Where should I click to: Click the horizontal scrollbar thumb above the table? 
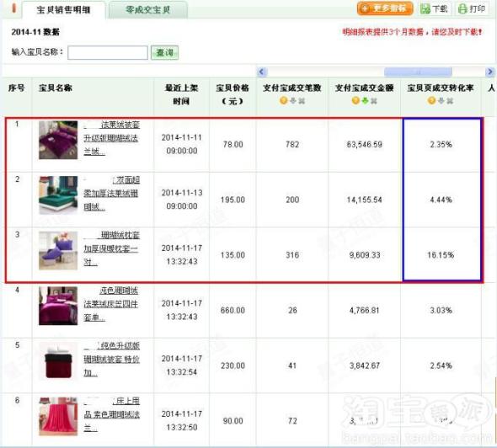(x=418, y=72)
